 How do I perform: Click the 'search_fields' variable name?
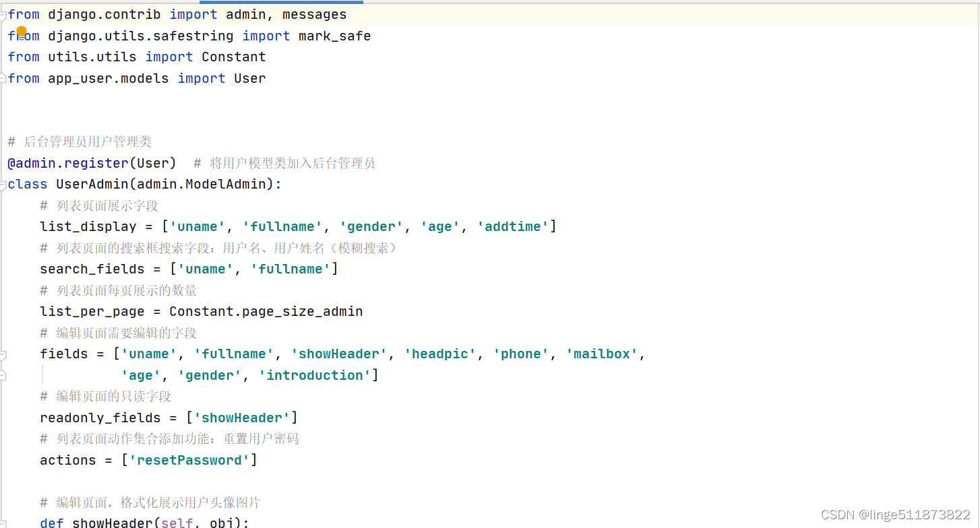(x=92, y=269)
